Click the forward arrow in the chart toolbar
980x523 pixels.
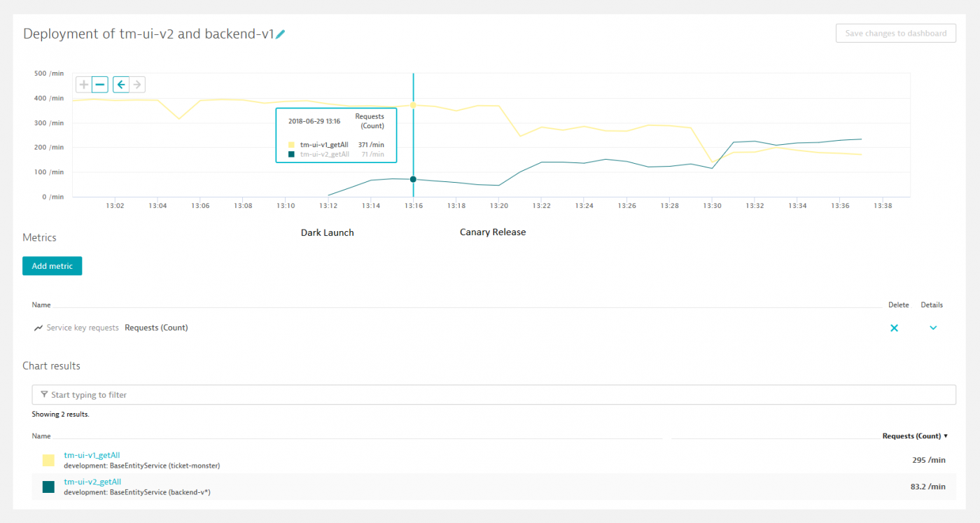tap(137, 84)
